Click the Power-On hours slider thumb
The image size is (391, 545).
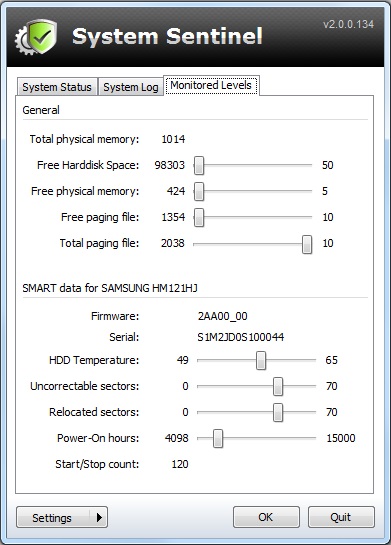218,438
